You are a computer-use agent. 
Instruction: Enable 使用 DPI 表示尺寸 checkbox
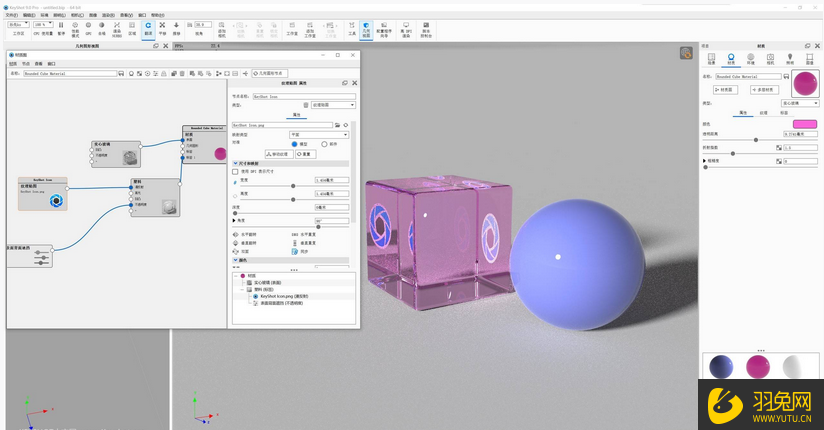pyautogui.click(x=236, y=171)
